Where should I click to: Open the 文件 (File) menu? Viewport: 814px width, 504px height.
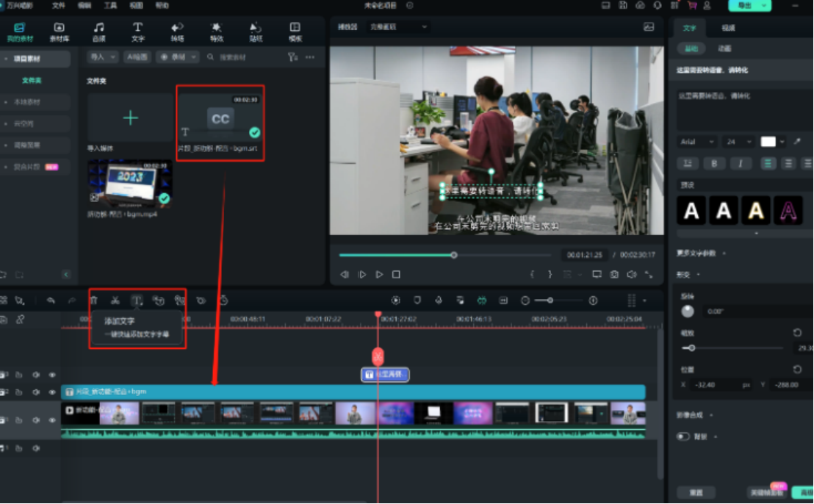tap(59, 5)
